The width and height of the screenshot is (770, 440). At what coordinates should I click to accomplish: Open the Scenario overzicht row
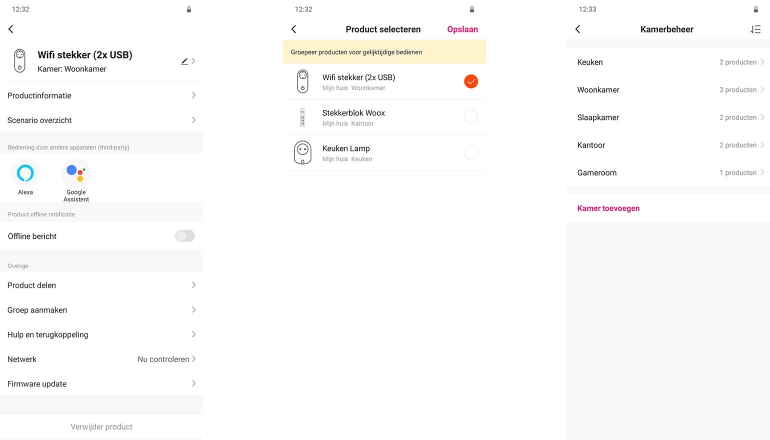point(101,120)
